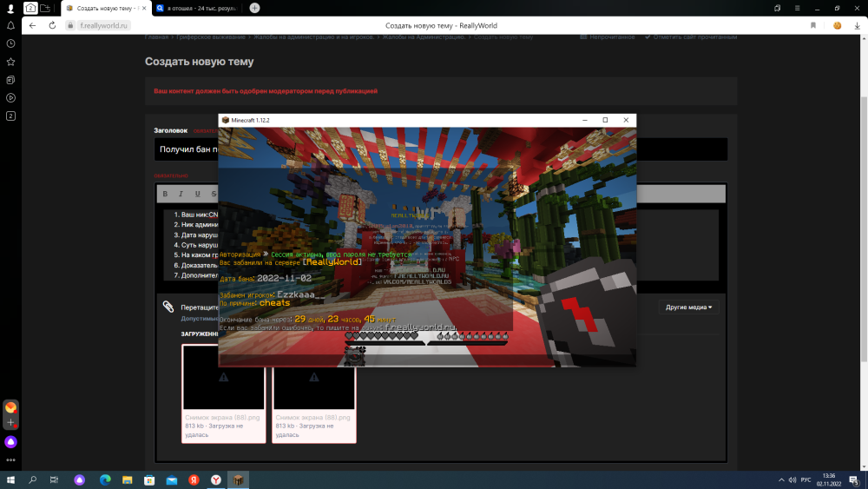This screenshot has width=868, height=489.
Task: Switch to 'я отошел' search results tab
Action: (198, 9)
